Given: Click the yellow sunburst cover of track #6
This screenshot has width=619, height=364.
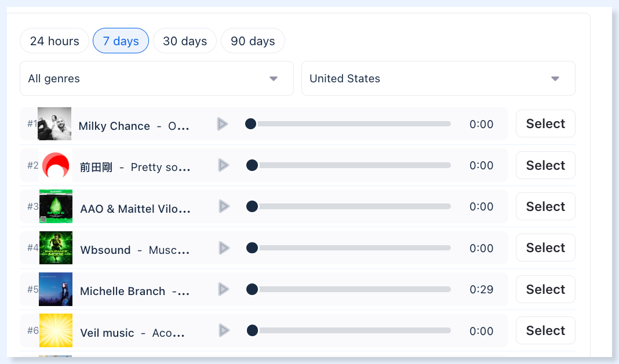Looking at the screenshot, I should click(x=56, y=330).
